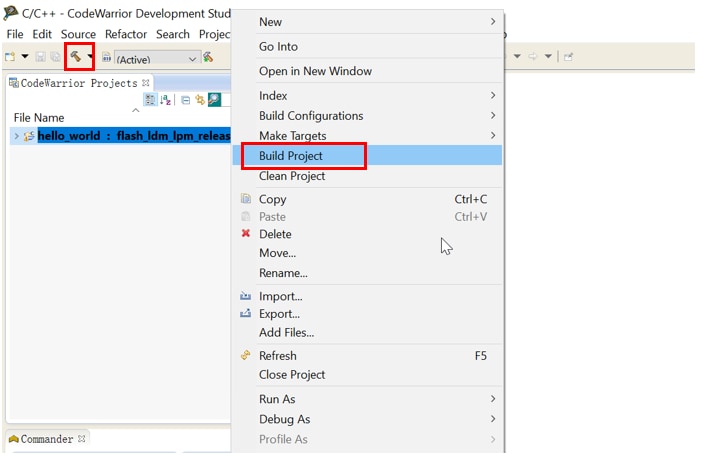Click build icon right of Active dropdown
Screen dimensions: 722x456
(x=208, y=58)
